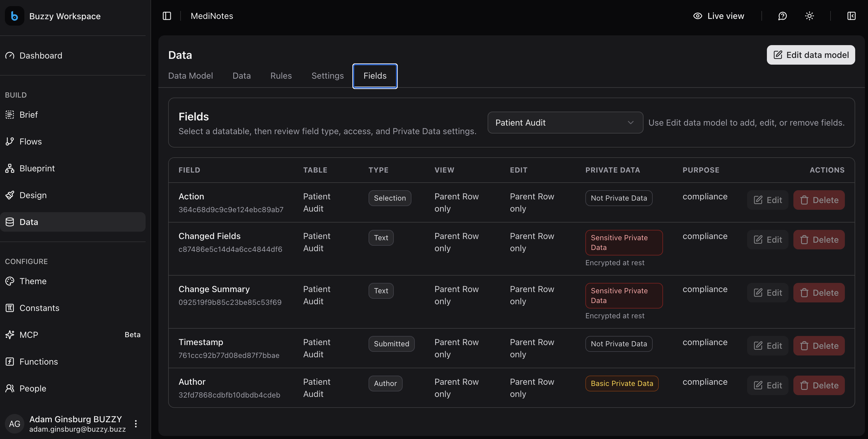868x439 pixels.
Task: Switch to the Rules tab
Action: click(x=281, y=76)
